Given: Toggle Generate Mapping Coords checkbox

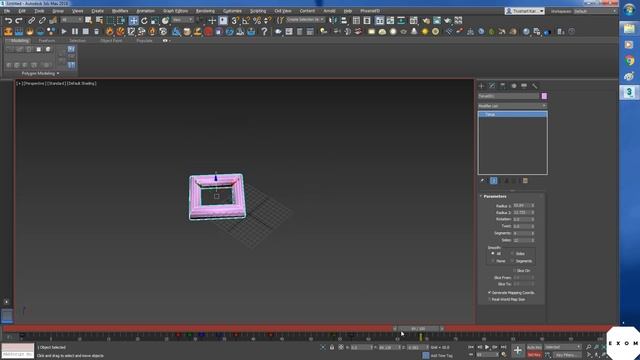Looking at the screenshot, I should [x=489, y=293].
